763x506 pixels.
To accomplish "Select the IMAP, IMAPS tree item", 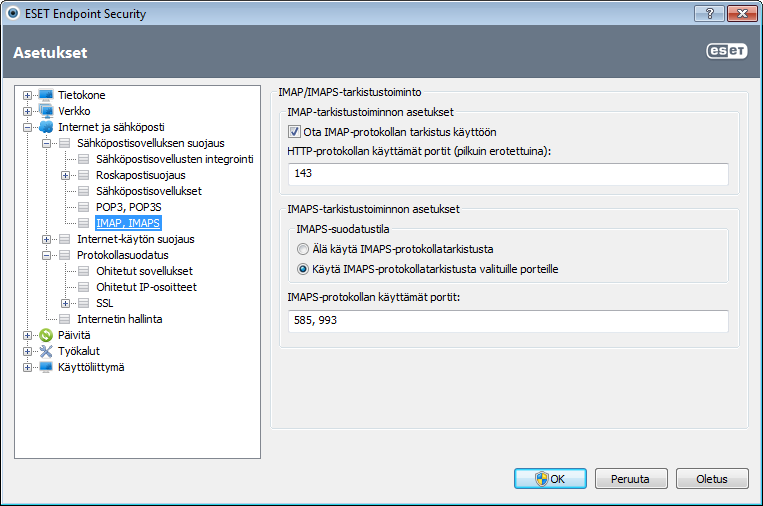I will pos(128,223).
